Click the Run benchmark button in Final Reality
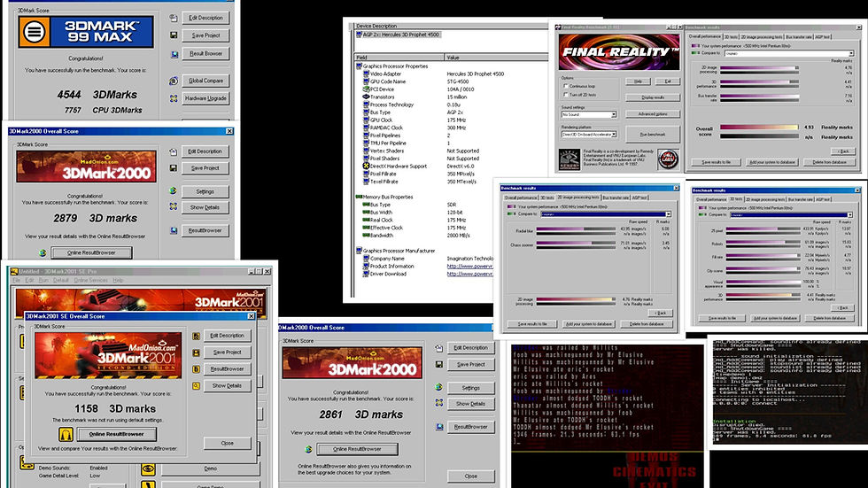868x488 pixels. (653, 135)
